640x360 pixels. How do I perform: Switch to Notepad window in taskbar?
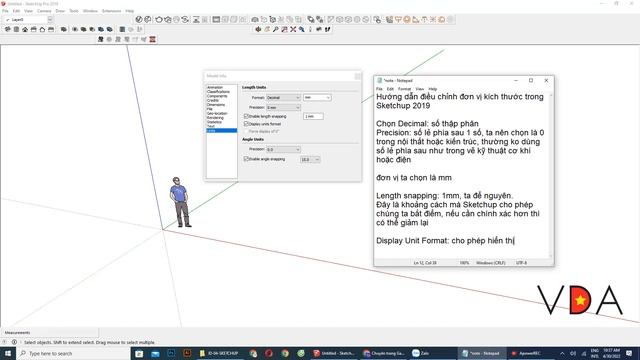click(482, 353)
